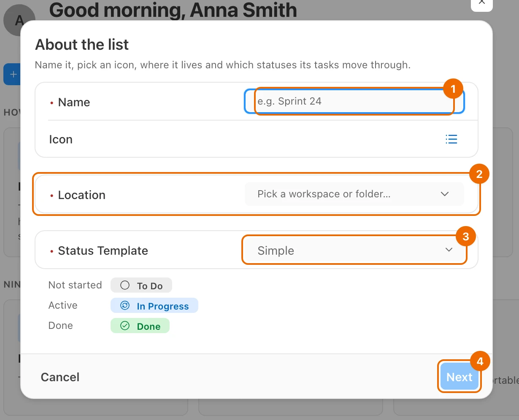The image size is (519, 420).
Task: Click the Next button
Action: (x=460, y=377)
